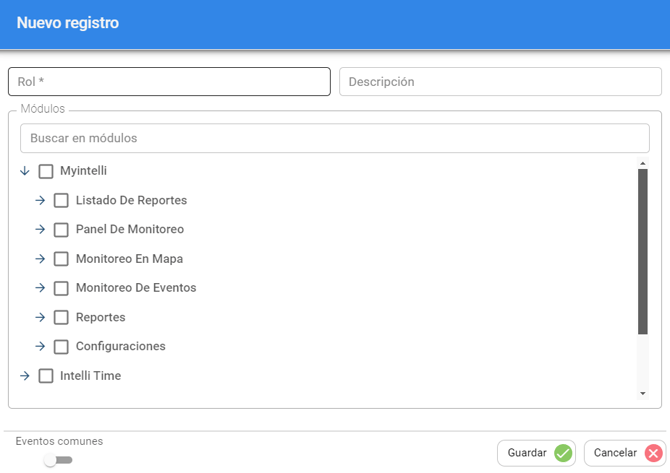
Task: Select the Configuraciones checkbox
Action: pyautogui.click(x=61, y=346)
